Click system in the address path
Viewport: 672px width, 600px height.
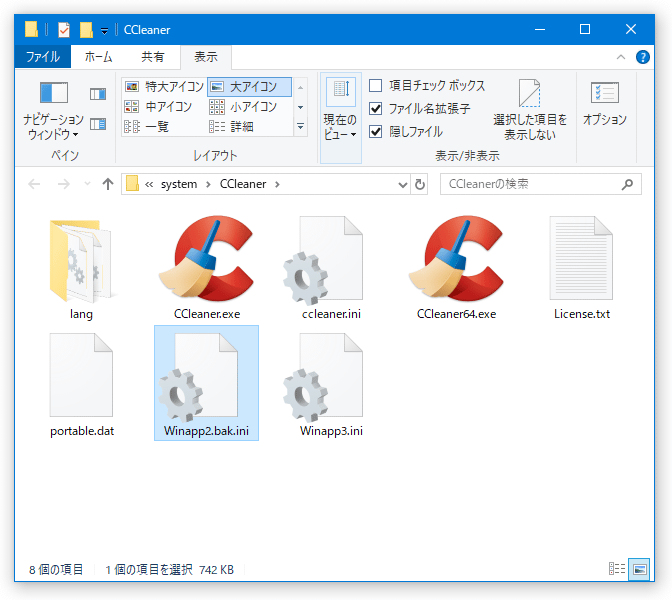(179, 184)
